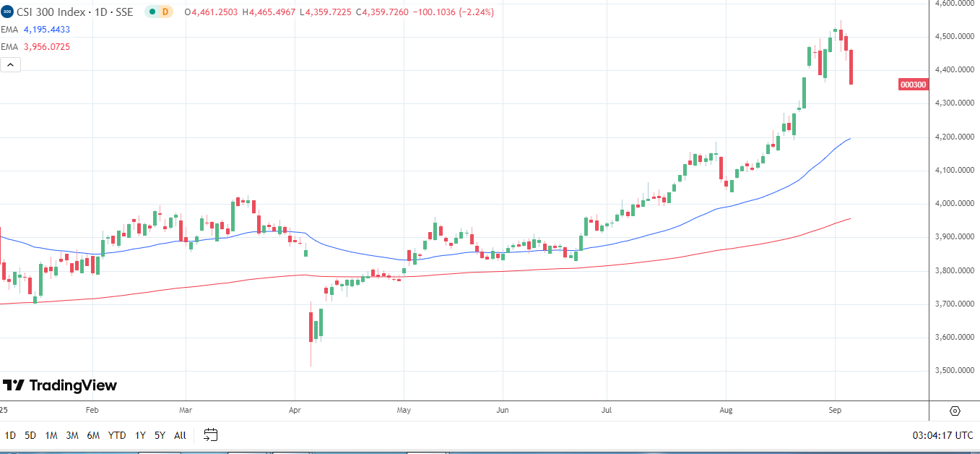Collapse the indicator legend with the chevron
980x454 pixels.
[x=11, y=64]
